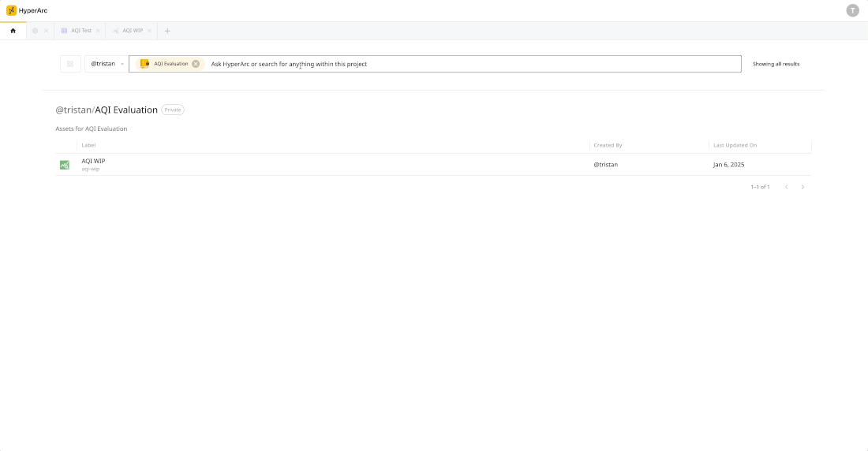Sort by Last Updated On column
This screenshot has height=451, width=868.
click(735, 145)
